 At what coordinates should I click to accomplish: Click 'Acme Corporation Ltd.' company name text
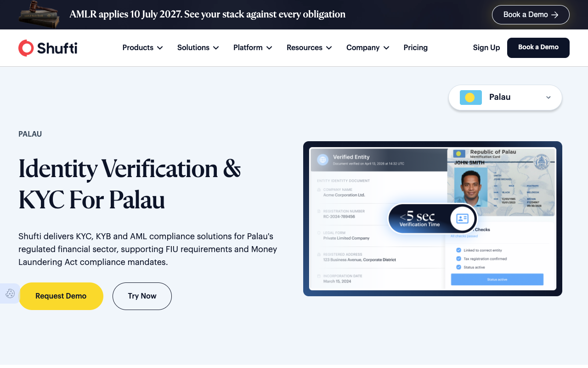pos(344,195)
